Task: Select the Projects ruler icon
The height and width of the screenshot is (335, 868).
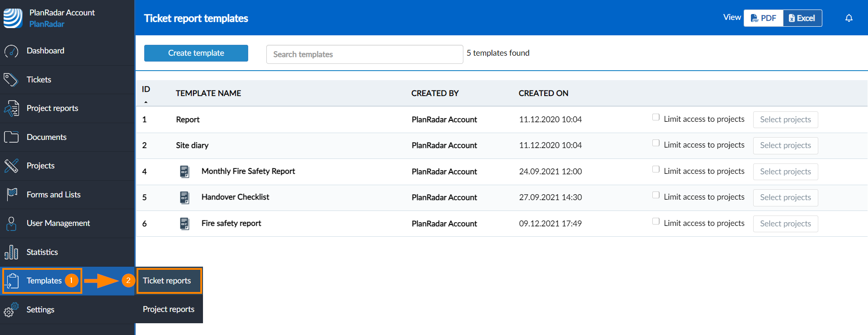Action: point(11,166)
